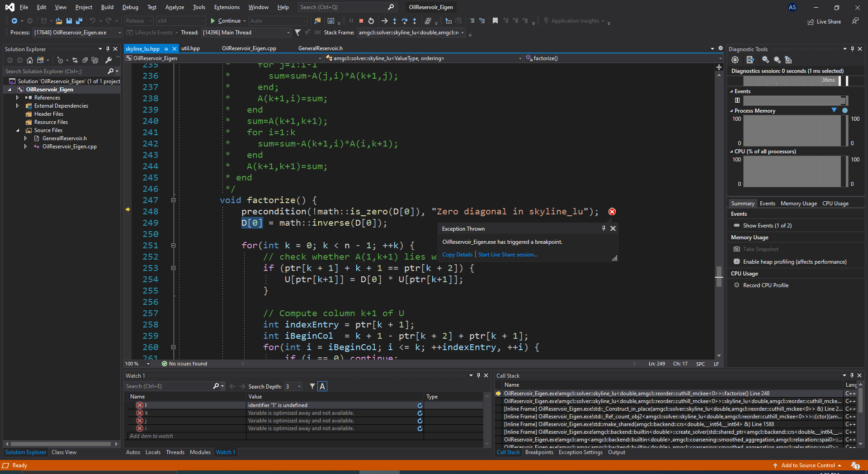Click the Continue debugging button
Viewport: 868px width, 474px height.
click(x=226, y=21)
